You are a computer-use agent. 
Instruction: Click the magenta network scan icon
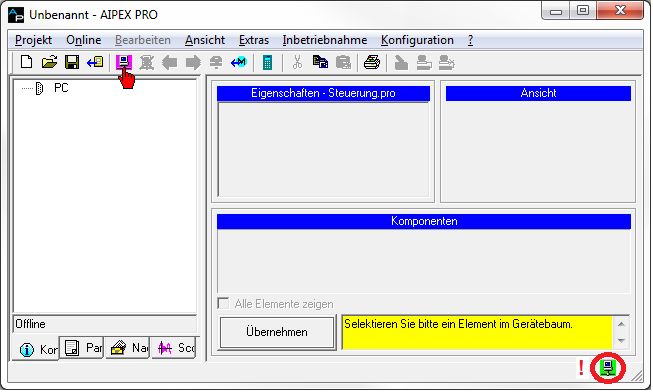pyautogui.click(x=124, y=62)
